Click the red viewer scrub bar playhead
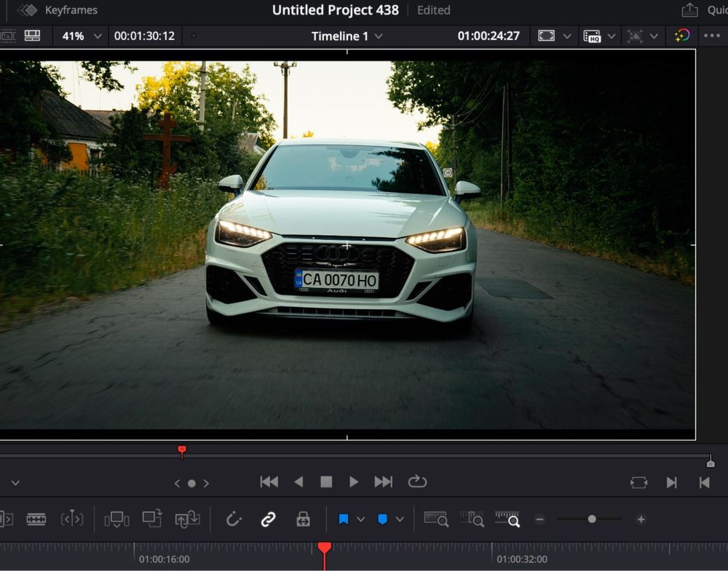Screen dimensions: 728x571 click(182, 451)
